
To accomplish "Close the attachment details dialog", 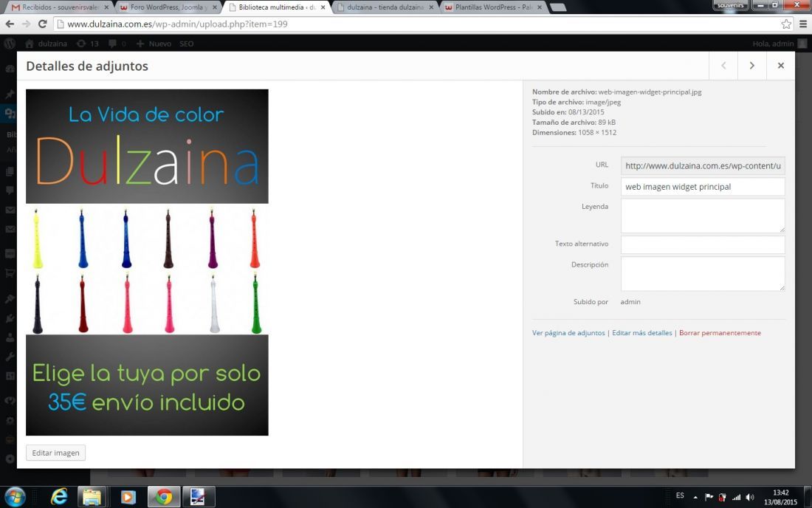I will pyautogui.click(x=780, y=66).
